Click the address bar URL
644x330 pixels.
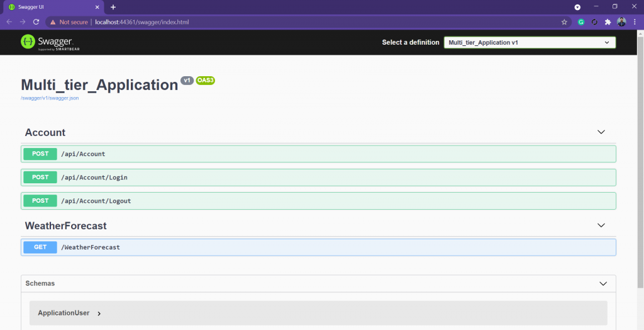point(142,22)
